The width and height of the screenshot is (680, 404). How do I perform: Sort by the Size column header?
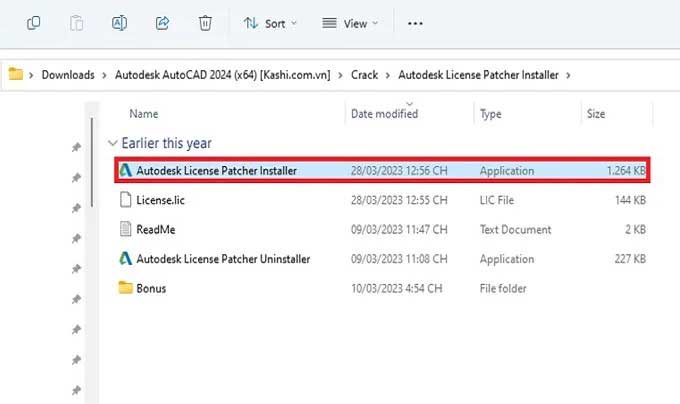click(596, 114)
